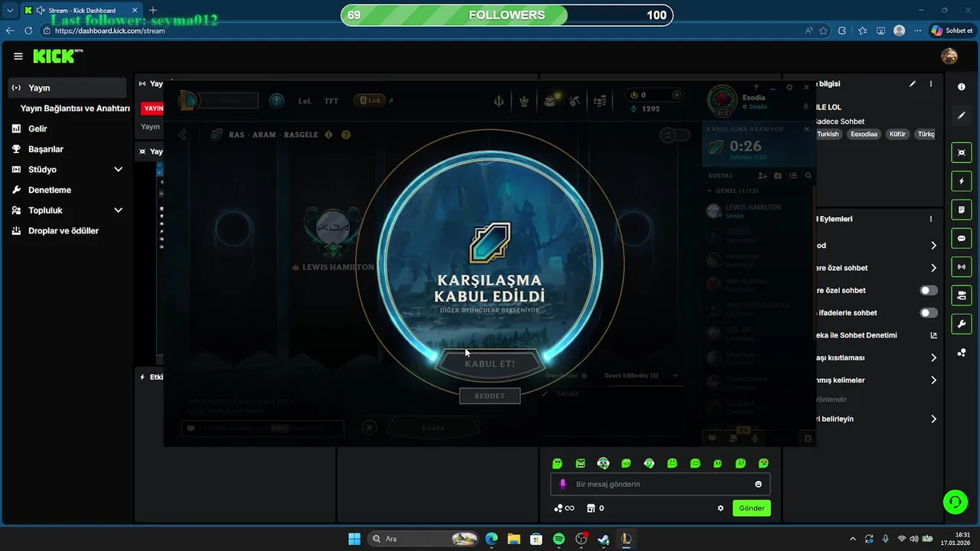Viewport: 980px width, 551px height.
Task: Click the Küfür tag chip
Action: click(897, 134)
